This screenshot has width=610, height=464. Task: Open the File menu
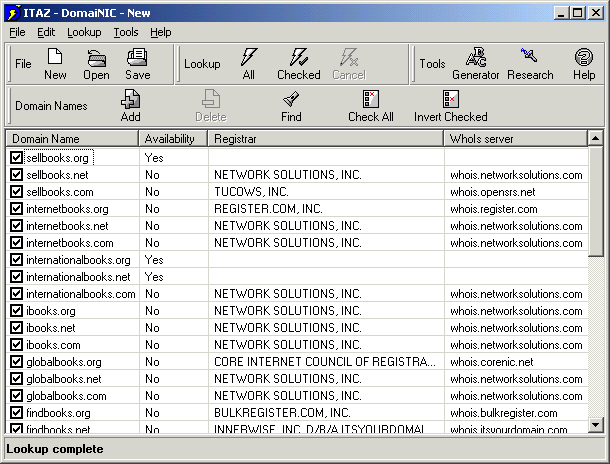[17, 32]
